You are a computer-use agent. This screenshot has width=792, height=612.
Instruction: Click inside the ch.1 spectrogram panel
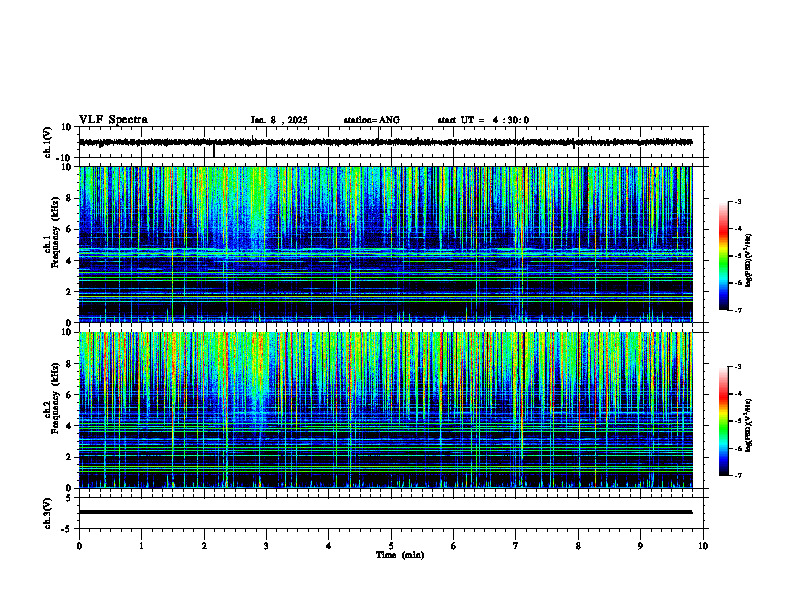coord(386,244)
